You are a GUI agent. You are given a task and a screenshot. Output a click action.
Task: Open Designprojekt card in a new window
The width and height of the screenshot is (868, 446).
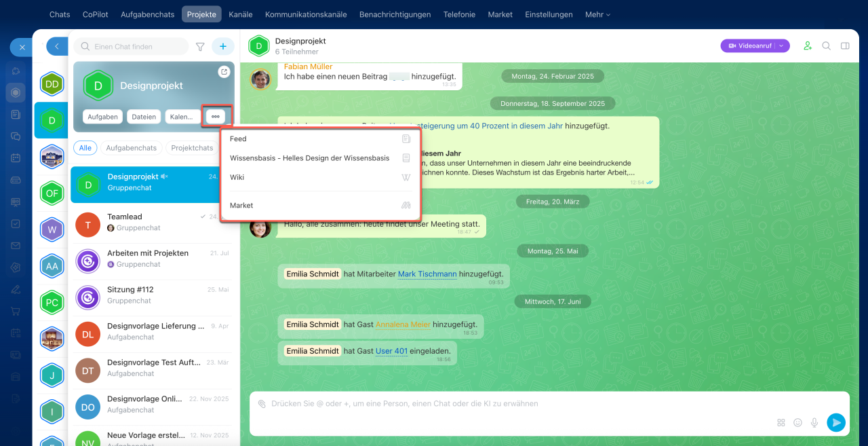click(224, 72)
